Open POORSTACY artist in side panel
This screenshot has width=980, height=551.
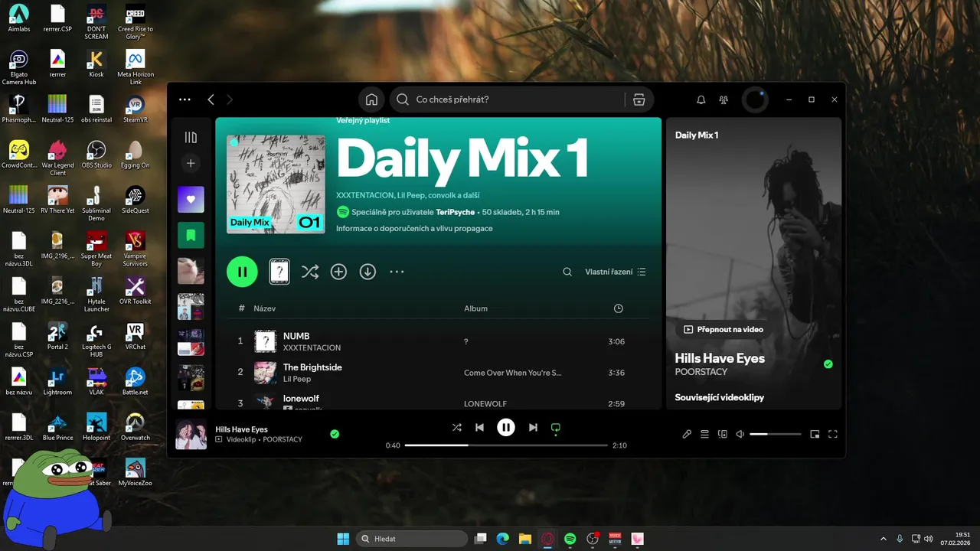(701, 372)
